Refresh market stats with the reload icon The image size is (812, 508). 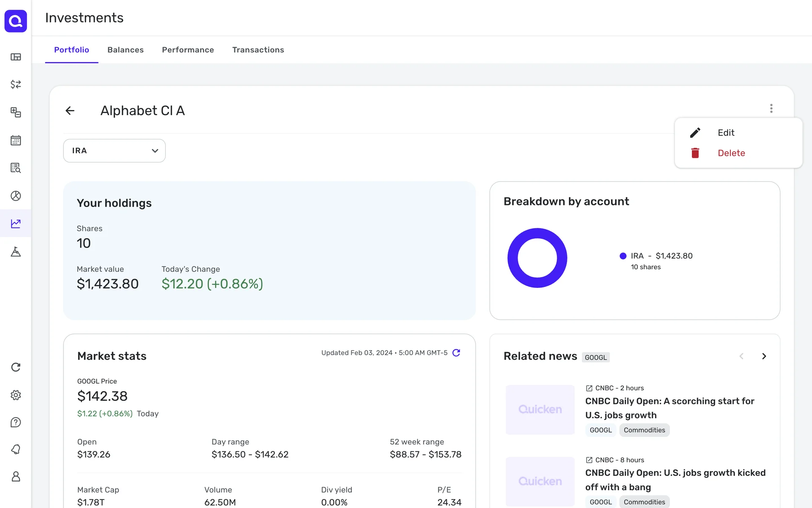[456, 353]
